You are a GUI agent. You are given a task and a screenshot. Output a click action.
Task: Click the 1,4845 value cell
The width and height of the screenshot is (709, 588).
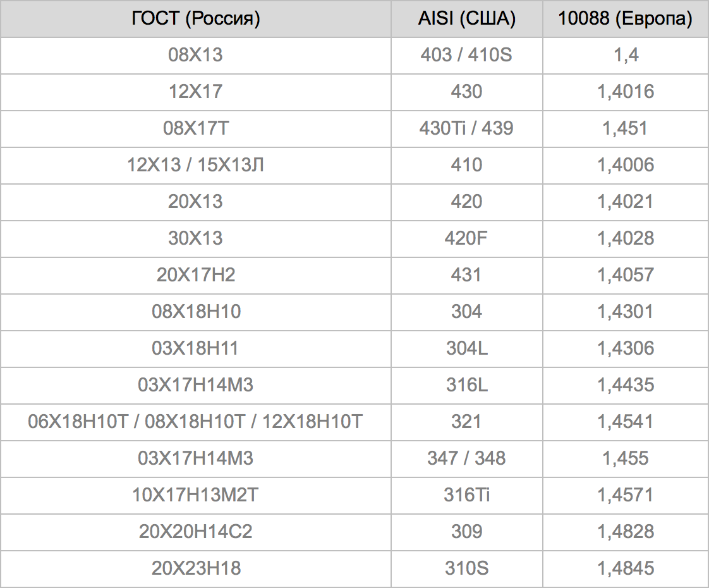pyautogui.click(x=626, y=568)
